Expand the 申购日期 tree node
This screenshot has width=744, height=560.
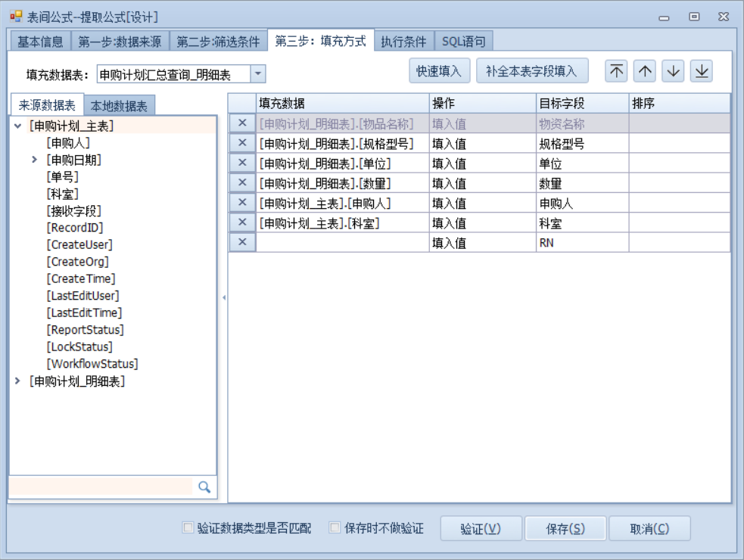[x=34, y=160]
